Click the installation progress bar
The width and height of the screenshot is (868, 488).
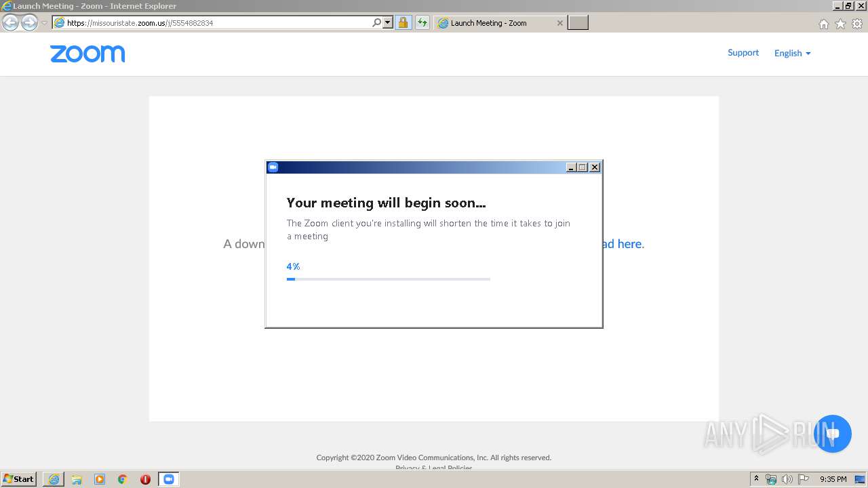[x=388, y=279]
